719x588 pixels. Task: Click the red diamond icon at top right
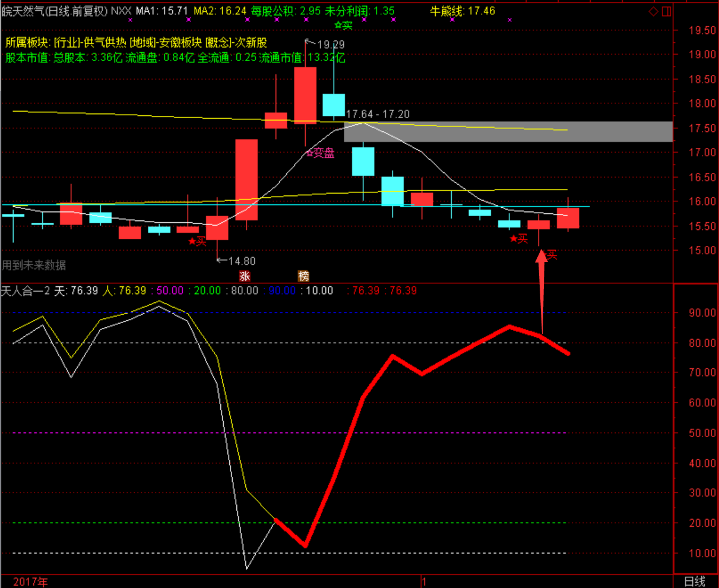[x=654, y=11]
